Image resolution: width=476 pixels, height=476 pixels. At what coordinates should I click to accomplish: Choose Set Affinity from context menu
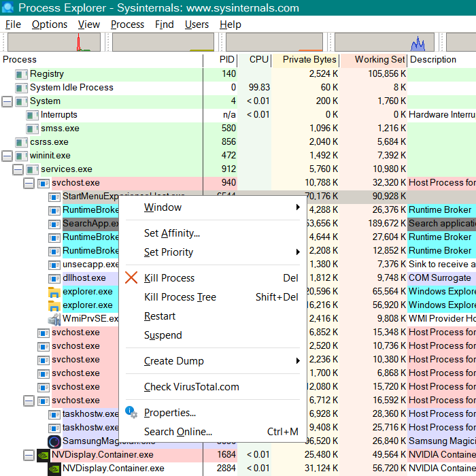coord(212,233)
